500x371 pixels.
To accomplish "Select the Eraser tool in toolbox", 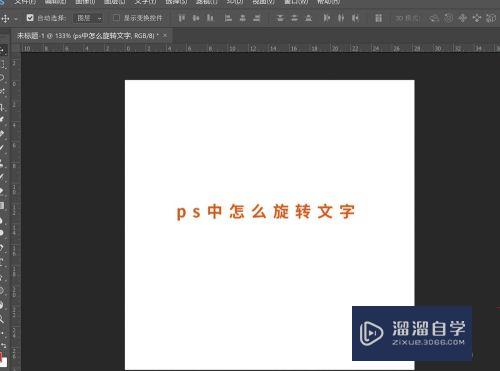I will (2, 191).
